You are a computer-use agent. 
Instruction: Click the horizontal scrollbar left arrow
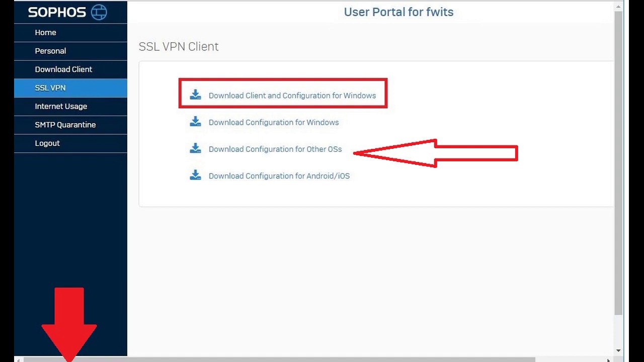coord(19,359)
